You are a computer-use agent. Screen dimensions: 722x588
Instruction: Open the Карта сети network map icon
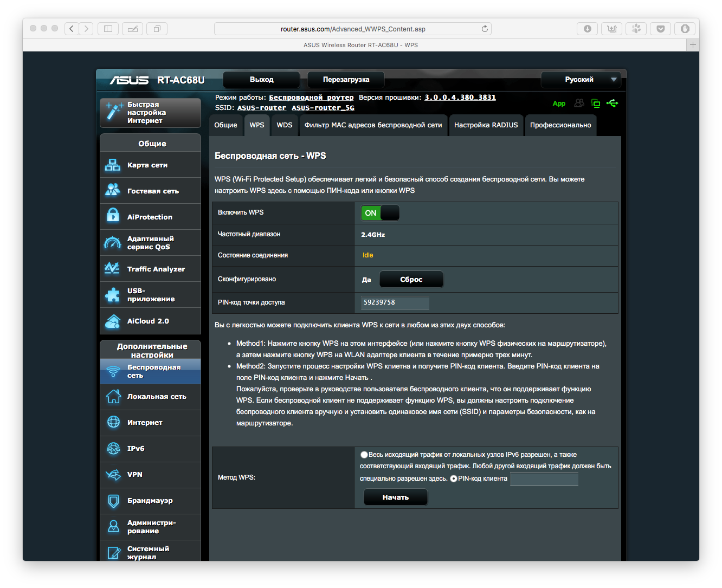pos(113,165)
